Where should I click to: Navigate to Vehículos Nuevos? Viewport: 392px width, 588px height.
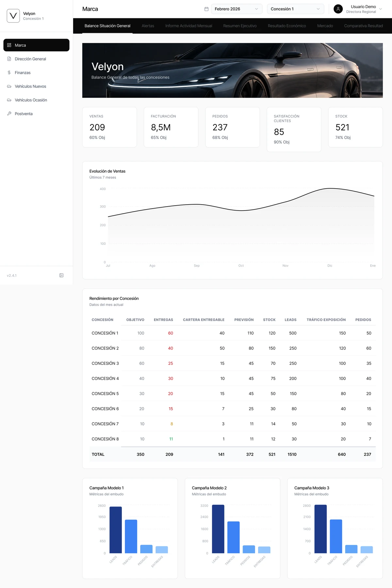(36, 86)
